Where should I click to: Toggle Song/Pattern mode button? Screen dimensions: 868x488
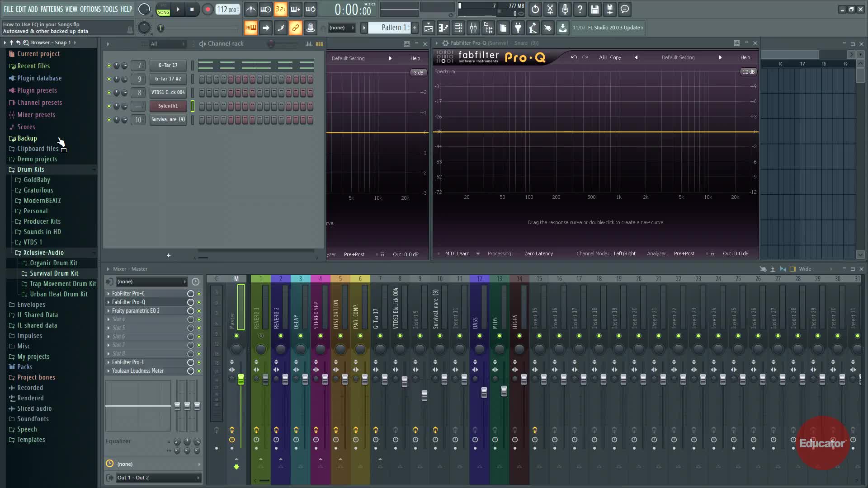tap(163, 9)
